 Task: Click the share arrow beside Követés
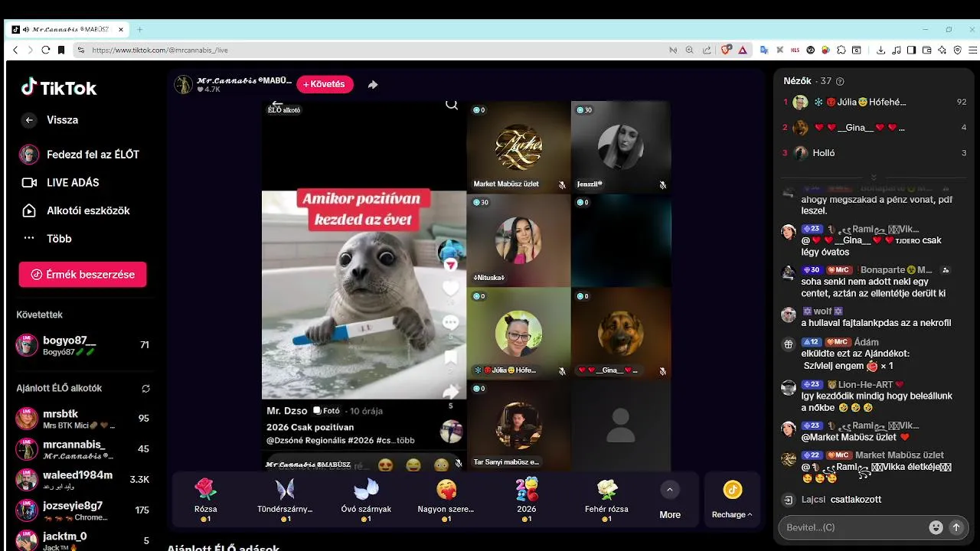pyautogui.click(x=373, y=85)
